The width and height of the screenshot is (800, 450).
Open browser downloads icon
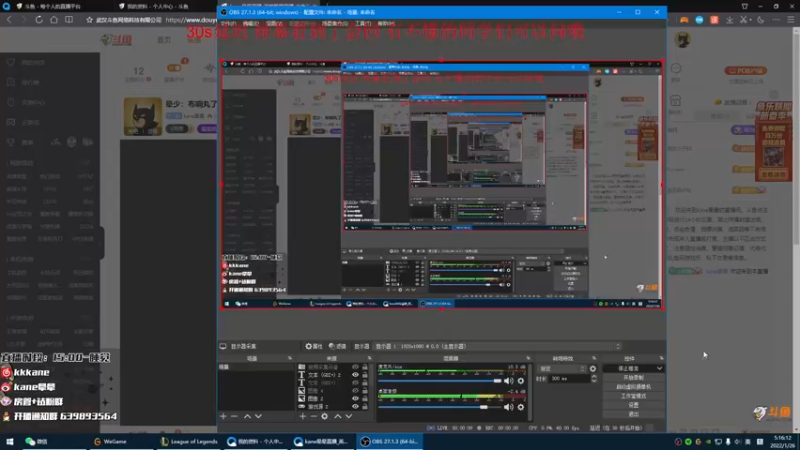point(730,20)
